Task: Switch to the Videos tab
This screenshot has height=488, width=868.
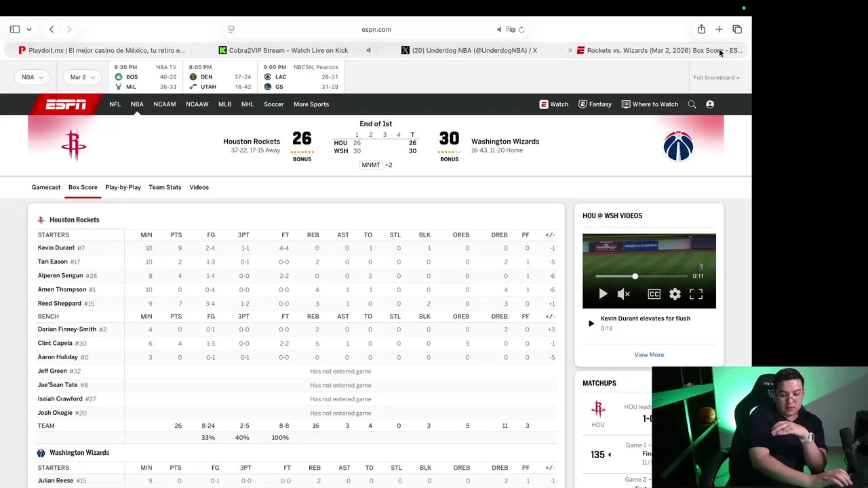Action: (199, 187)
